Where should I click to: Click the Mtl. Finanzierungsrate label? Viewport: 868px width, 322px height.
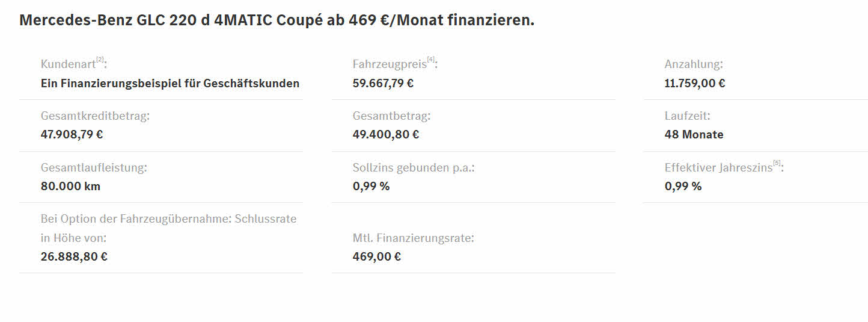pos(414,238)
